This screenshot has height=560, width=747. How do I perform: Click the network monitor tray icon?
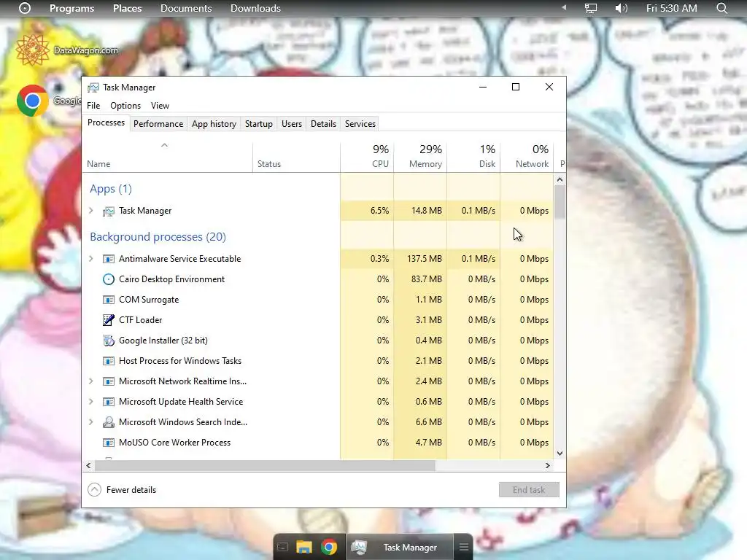591,8
